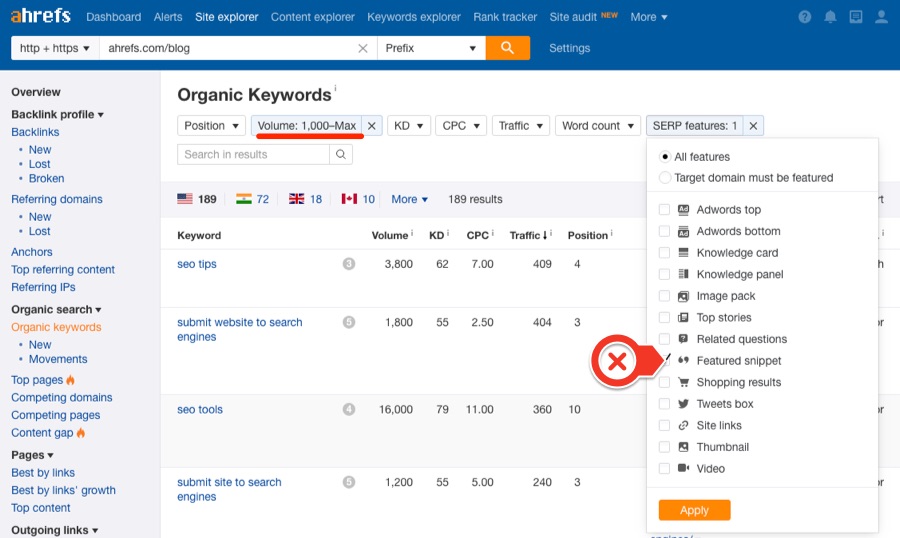Image resolution: width=900 pixels, height=538 pixels.
Task: Open the notifications bell icon
Action: pos(830,17)
